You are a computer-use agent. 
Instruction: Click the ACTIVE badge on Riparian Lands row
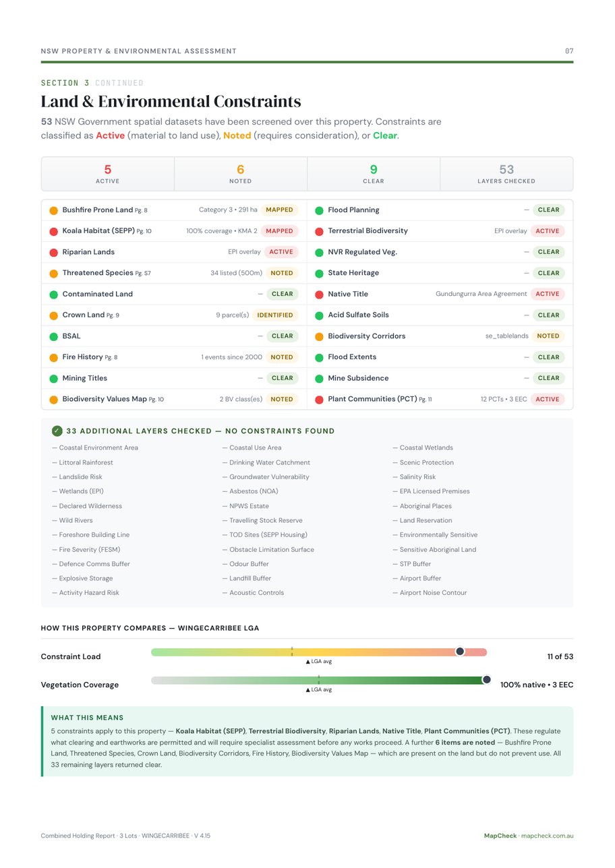(281, 252)
